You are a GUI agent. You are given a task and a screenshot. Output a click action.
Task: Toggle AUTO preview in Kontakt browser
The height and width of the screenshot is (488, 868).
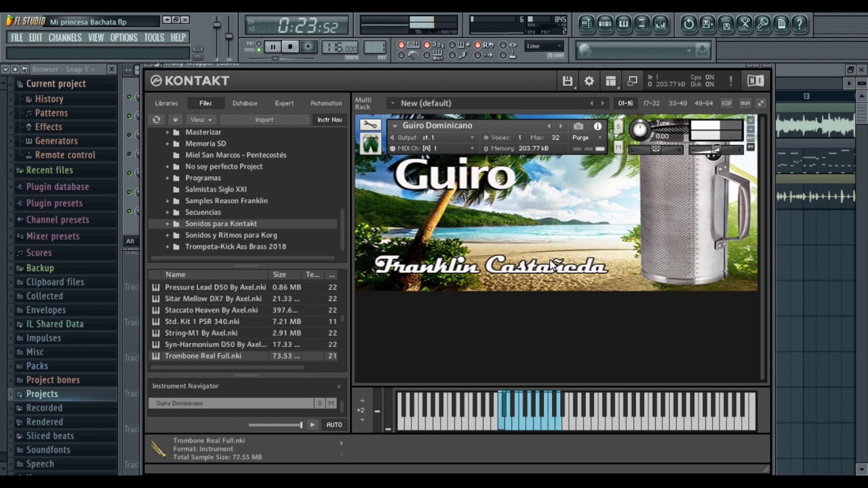[x=334, y=425]
